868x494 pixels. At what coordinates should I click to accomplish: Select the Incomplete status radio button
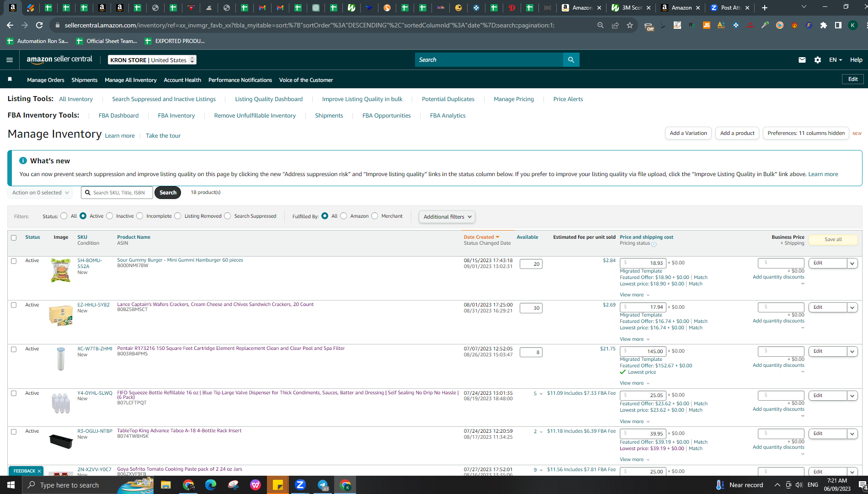point(140,216)
